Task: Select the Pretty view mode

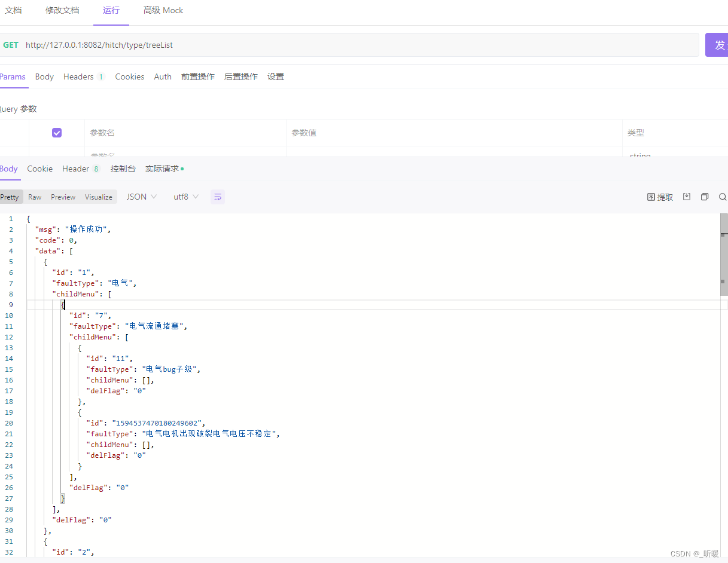Action: 10,197
